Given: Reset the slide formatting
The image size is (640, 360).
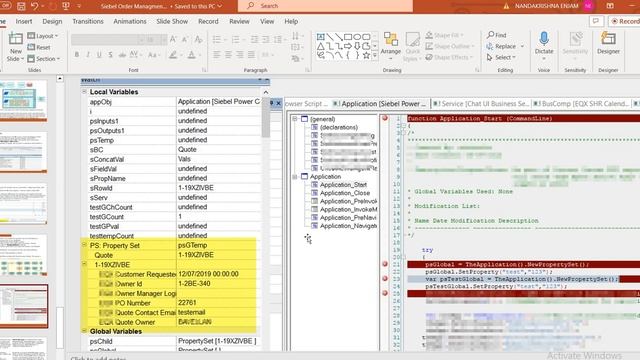Looking at the screenshot, I should coord(39,47).
